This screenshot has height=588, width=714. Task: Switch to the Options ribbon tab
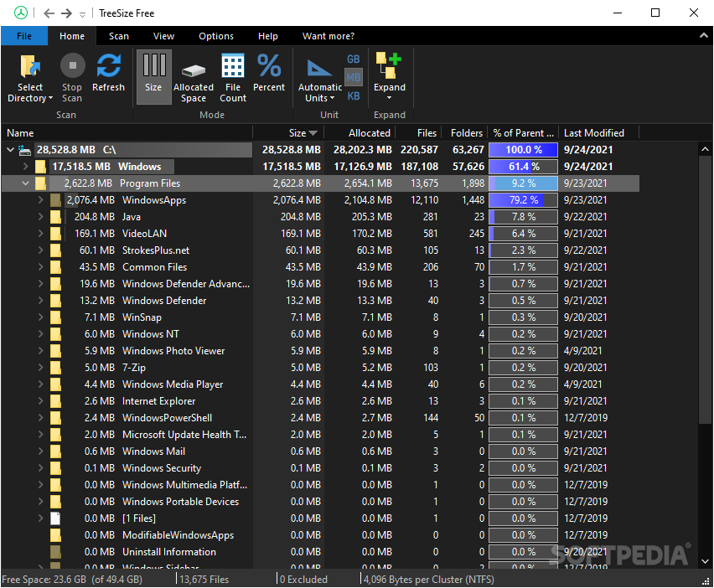[x=216, y=36]
